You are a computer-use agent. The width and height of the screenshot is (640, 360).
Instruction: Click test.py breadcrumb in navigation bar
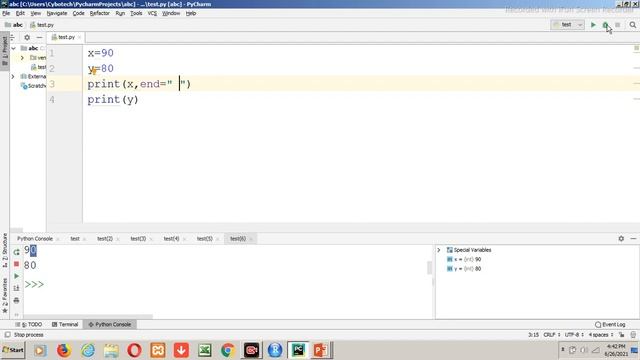tap(42, 25)
